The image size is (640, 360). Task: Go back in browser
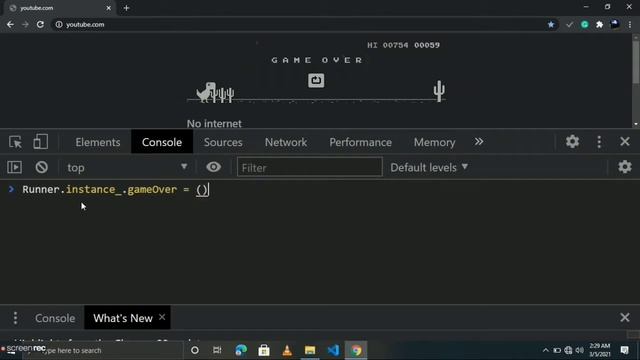pos(10,24)
